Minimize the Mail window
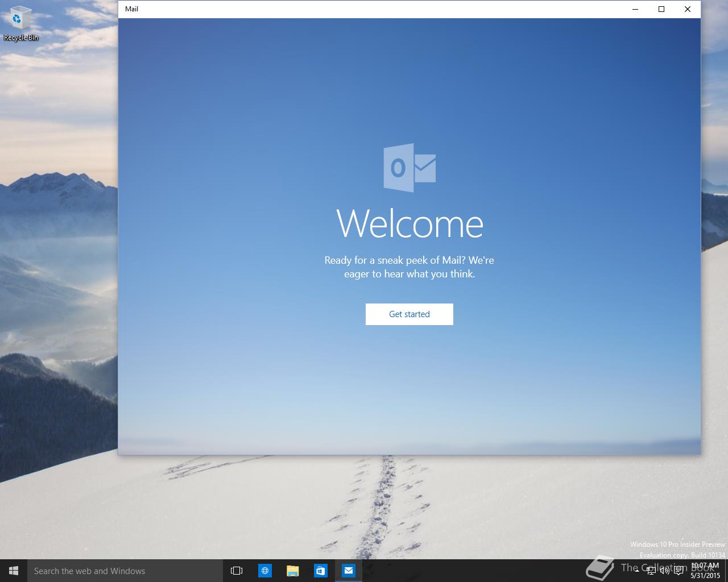Screen dimensions: 728x582 (635, 9)
